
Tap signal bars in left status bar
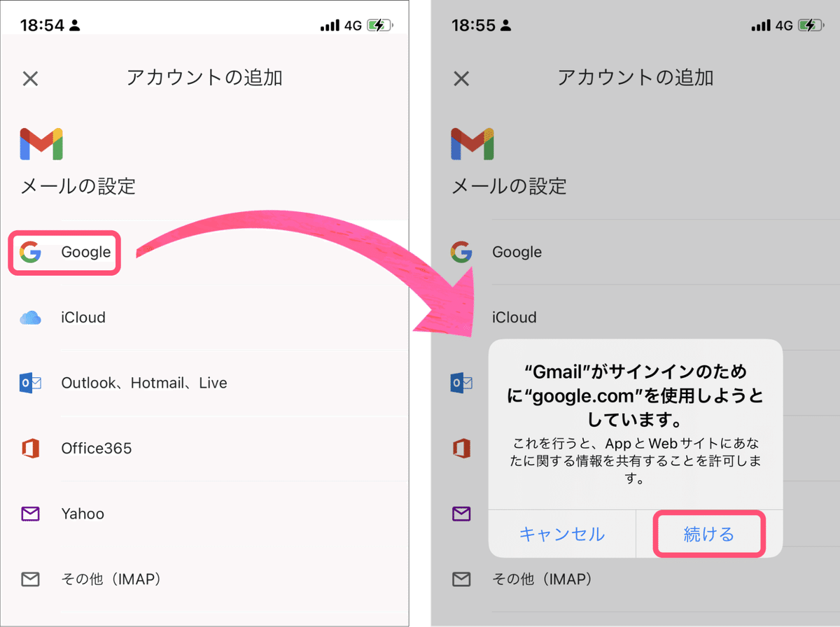point(330,27)
